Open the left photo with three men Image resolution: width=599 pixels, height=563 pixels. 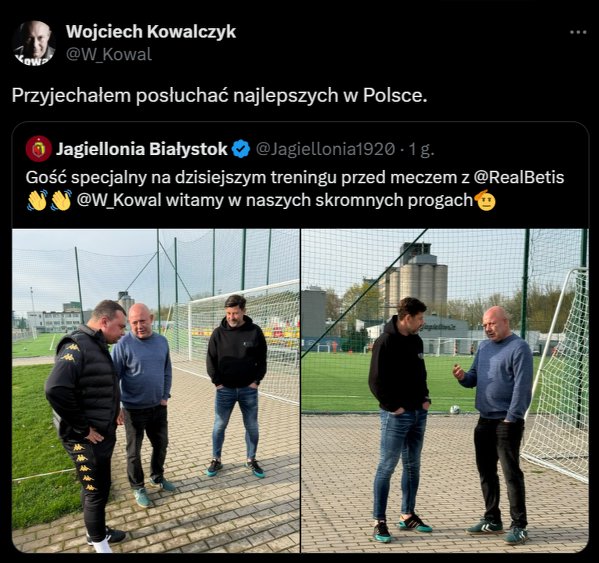156,390
